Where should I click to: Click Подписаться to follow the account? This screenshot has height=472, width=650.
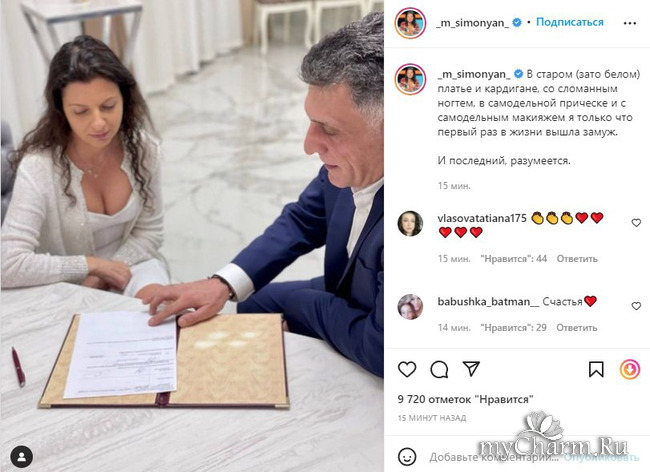(x=570, y=22)
